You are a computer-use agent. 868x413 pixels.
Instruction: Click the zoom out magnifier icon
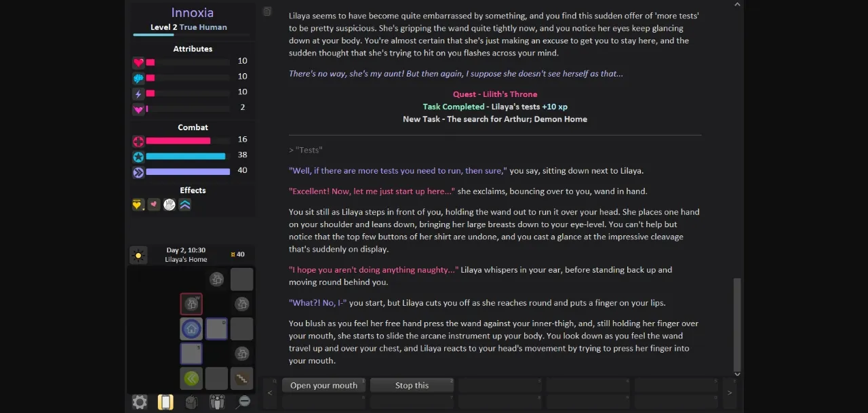243,402
